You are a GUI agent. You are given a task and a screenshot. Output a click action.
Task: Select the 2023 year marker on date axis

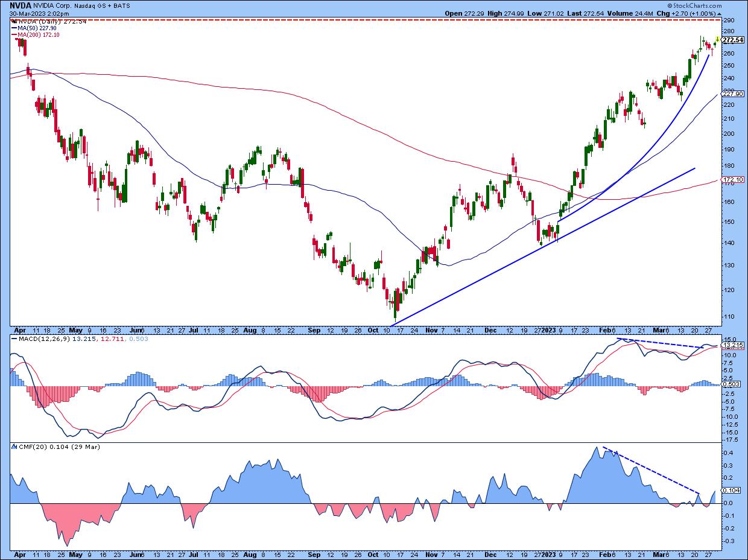[548, 330]
